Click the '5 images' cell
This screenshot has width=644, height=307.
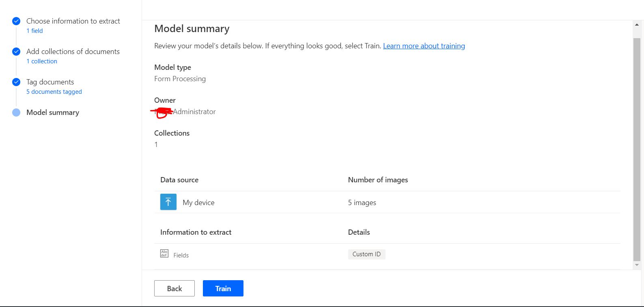click(x=362, y=203)
